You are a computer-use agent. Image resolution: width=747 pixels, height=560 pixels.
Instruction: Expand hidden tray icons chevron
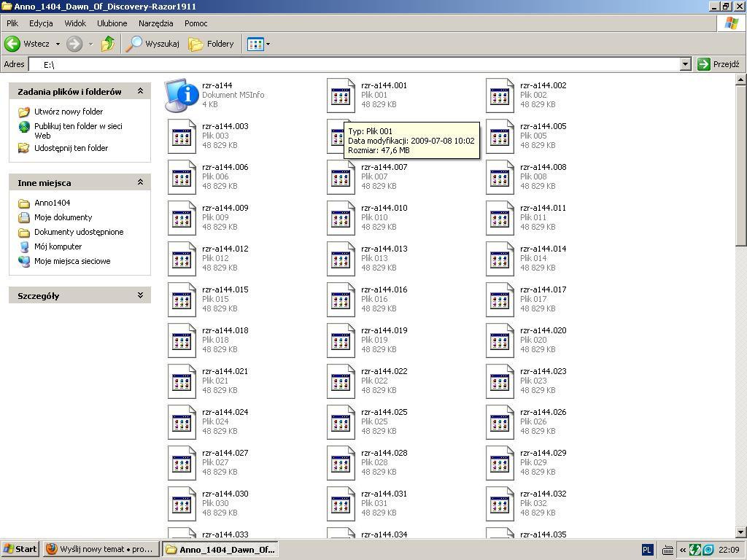(x=683, y=550)
